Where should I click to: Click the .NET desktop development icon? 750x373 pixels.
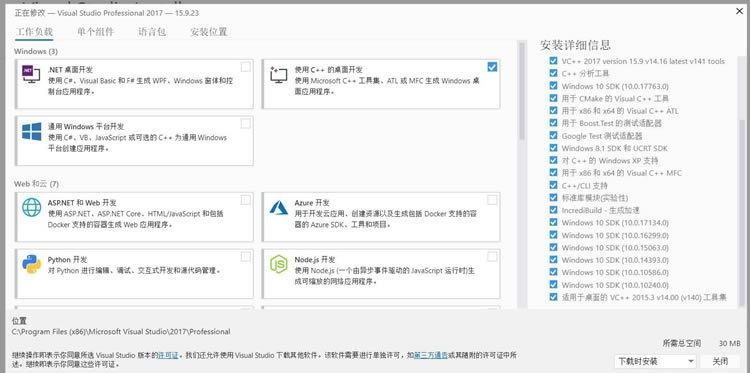click(31, 74)
